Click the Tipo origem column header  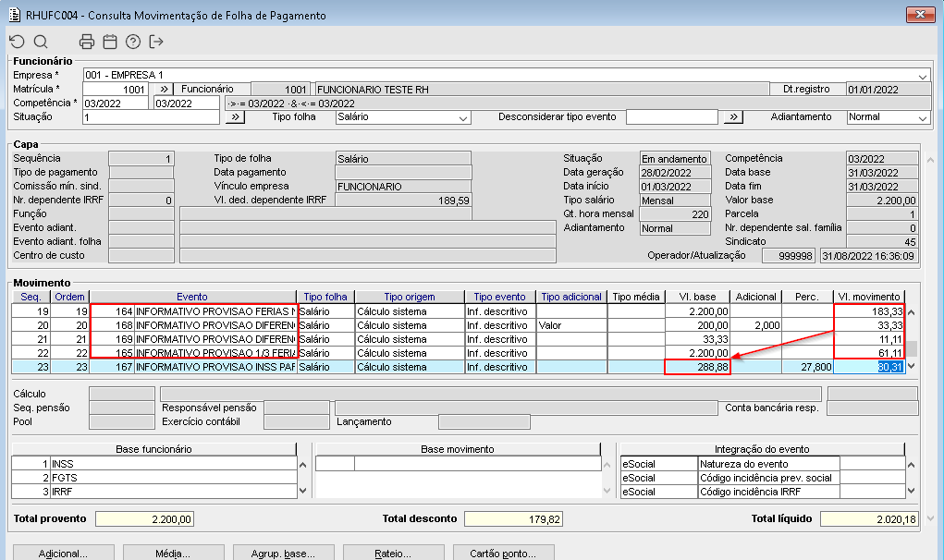click(408, 297)
